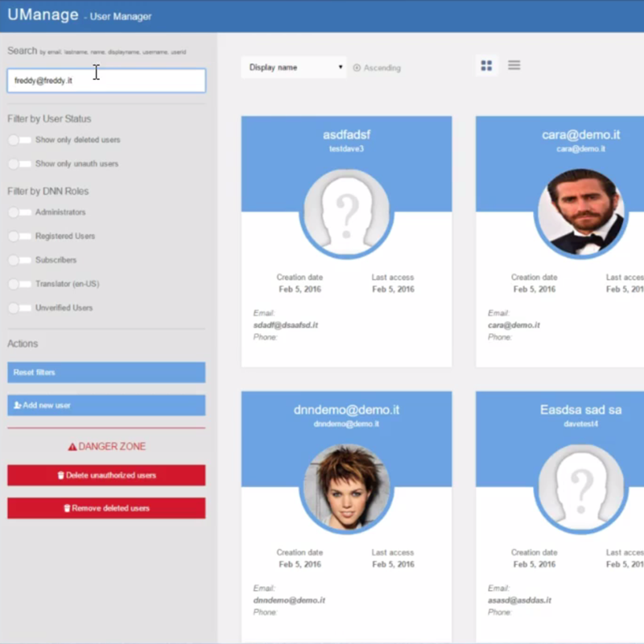Viewport: 644px width, 644px height.
Task: Click the Delete unauthorized users button
Action: (106, 475)
